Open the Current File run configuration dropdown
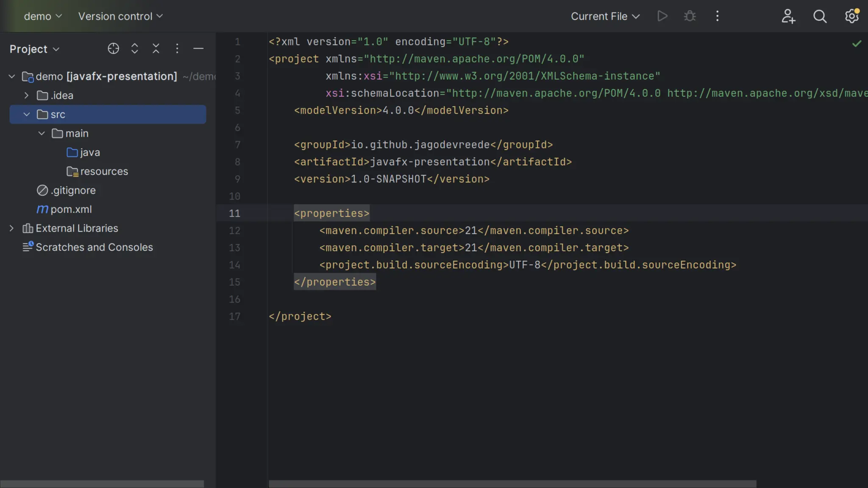The height and width of the screenshot is (488, 868). [605, 16]
